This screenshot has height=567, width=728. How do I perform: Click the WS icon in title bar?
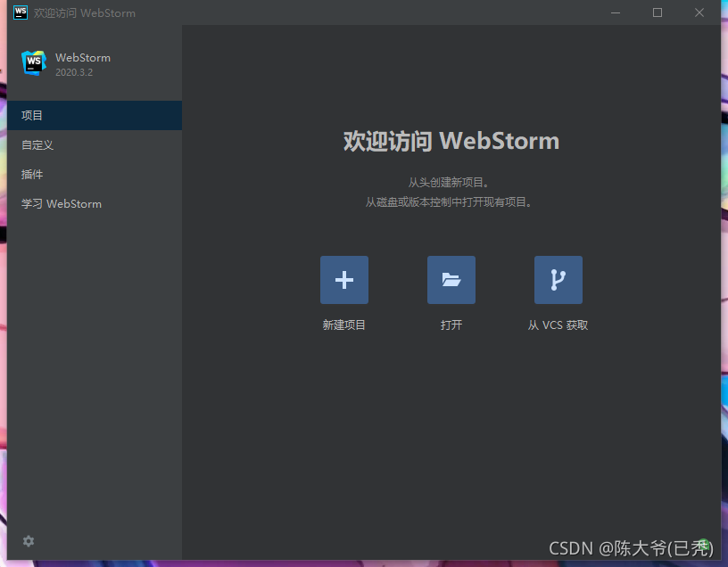tap(21, 12)
